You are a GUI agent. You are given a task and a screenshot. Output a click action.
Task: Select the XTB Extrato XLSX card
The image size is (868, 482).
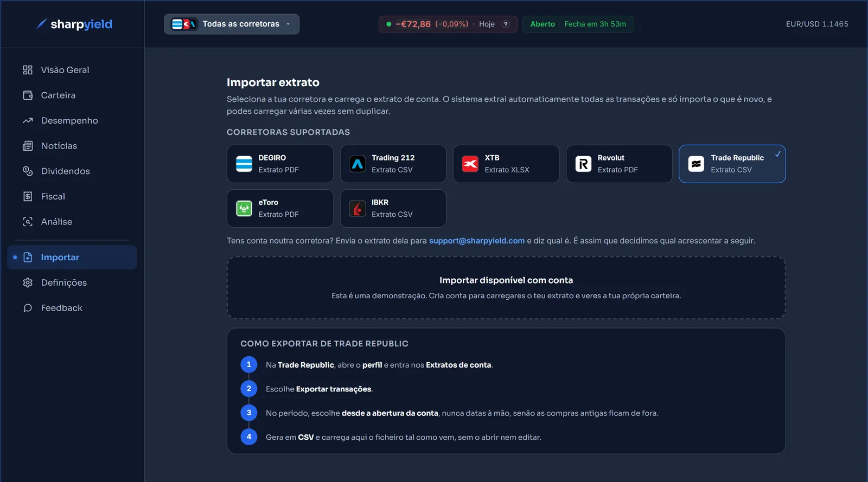506,164
